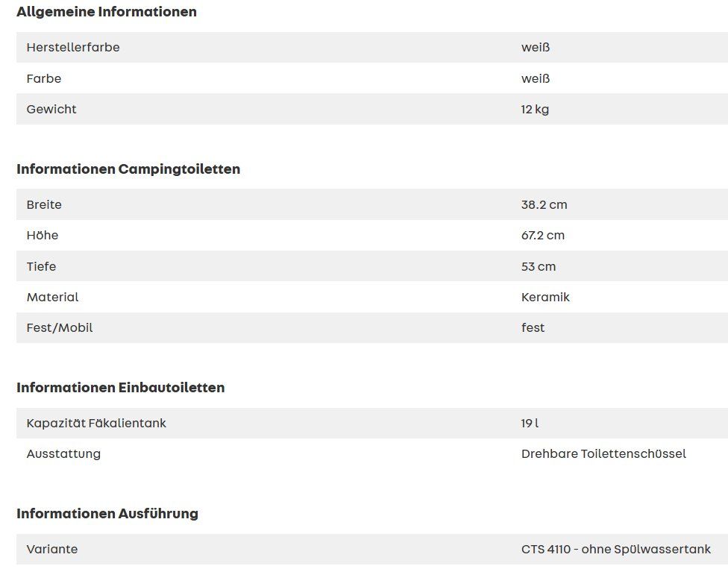Click the Informationen Campingtoiletten heading
This screenshot has width=728, height=569.
click(128, 169)
